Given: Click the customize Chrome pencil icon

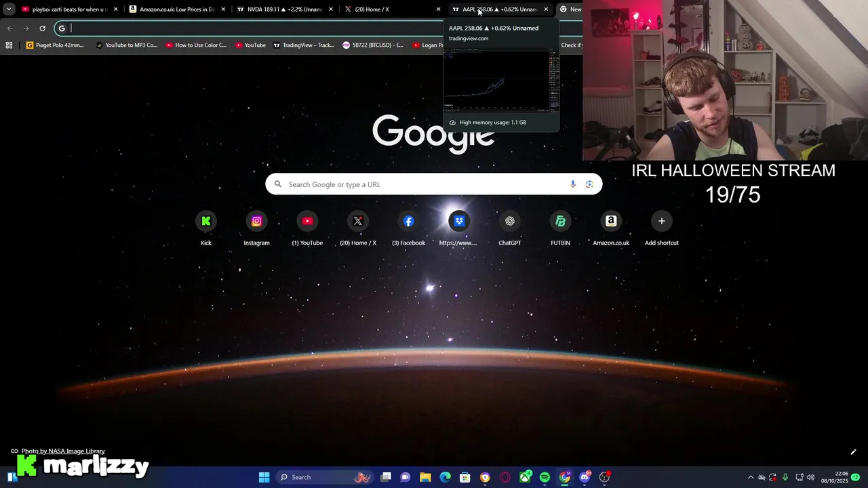Looking at the screenshot, I should [x=853, y=452].
